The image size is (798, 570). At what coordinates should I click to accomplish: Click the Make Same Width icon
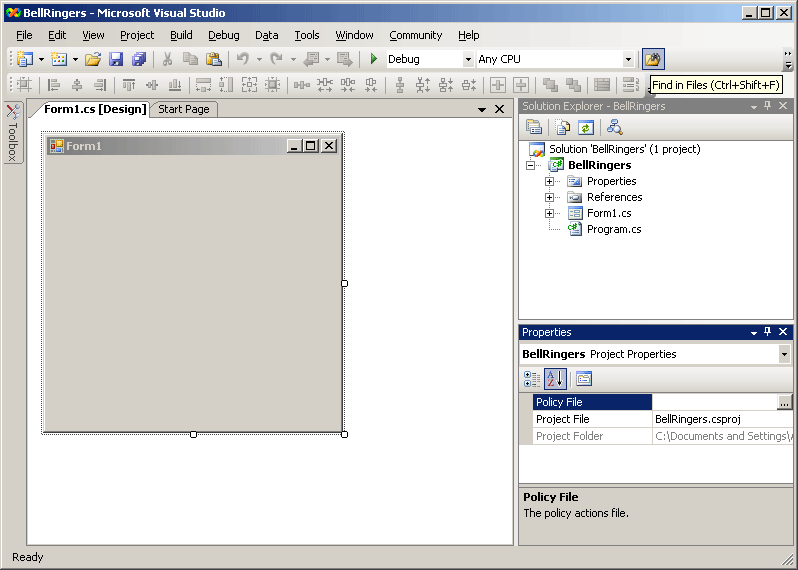click(x=204, y=84)
